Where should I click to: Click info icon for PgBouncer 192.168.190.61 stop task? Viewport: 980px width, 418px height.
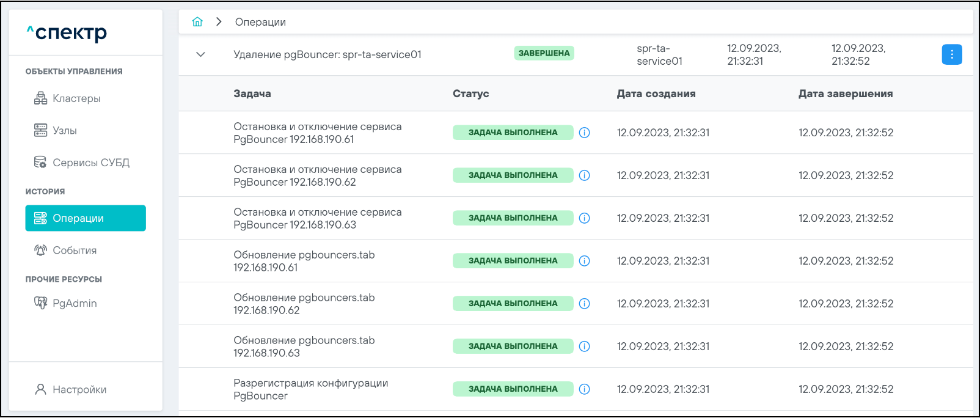coord(585,133)
